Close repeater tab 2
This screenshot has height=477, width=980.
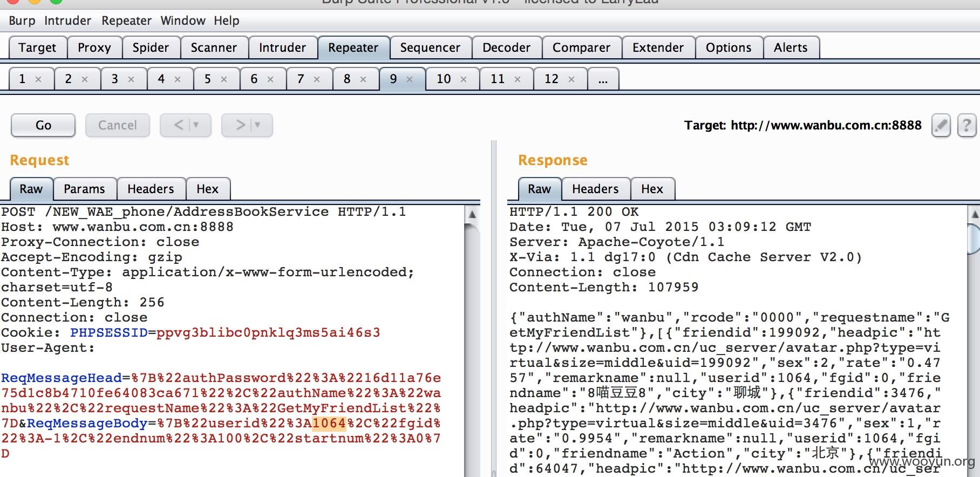[x=85, y=79]
